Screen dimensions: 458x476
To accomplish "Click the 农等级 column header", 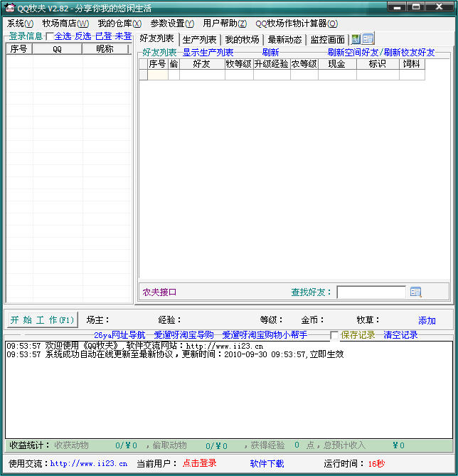I will coord(304,64).
